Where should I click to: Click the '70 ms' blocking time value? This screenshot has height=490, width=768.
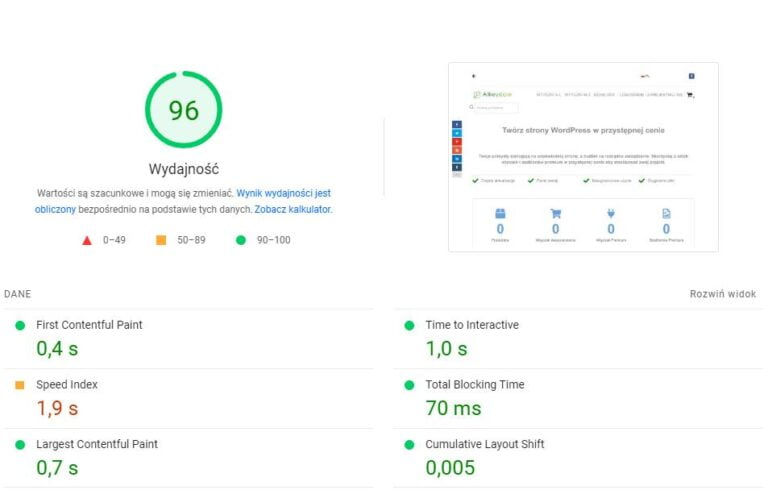(454, 409)
